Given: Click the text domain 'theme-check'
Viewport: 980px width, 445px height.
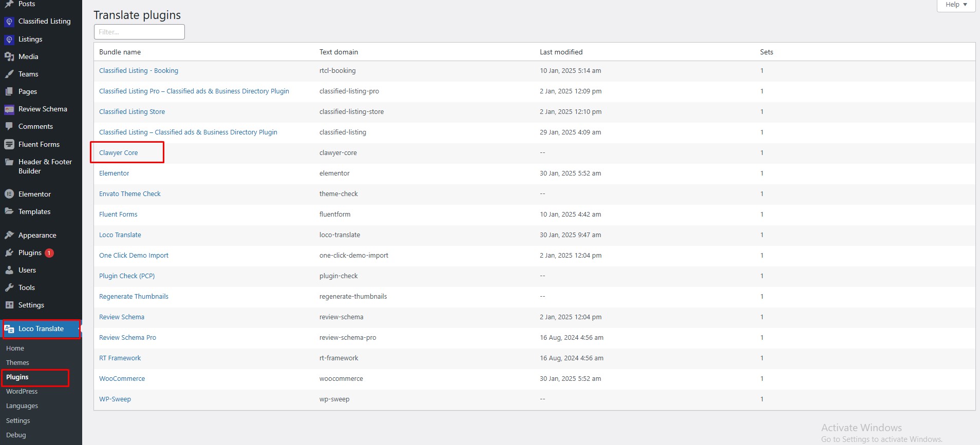Looking at the screenshot, I should (x=338, y=194).
